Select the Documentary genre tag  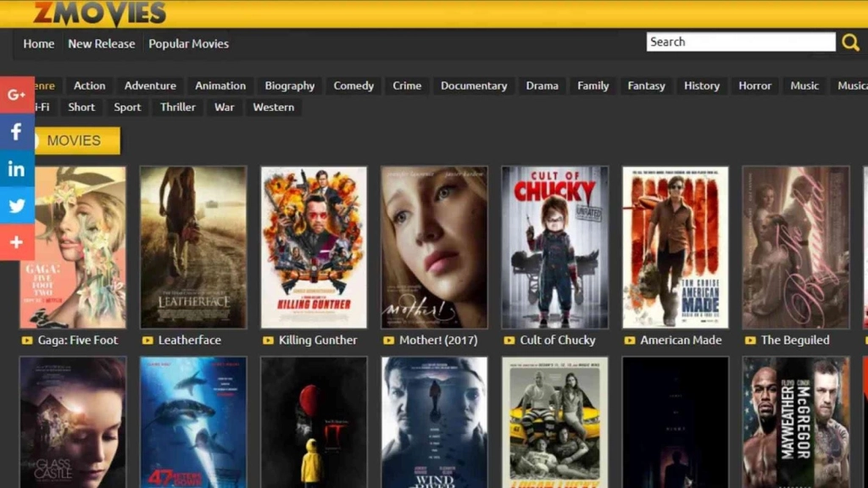pos(474,86)
